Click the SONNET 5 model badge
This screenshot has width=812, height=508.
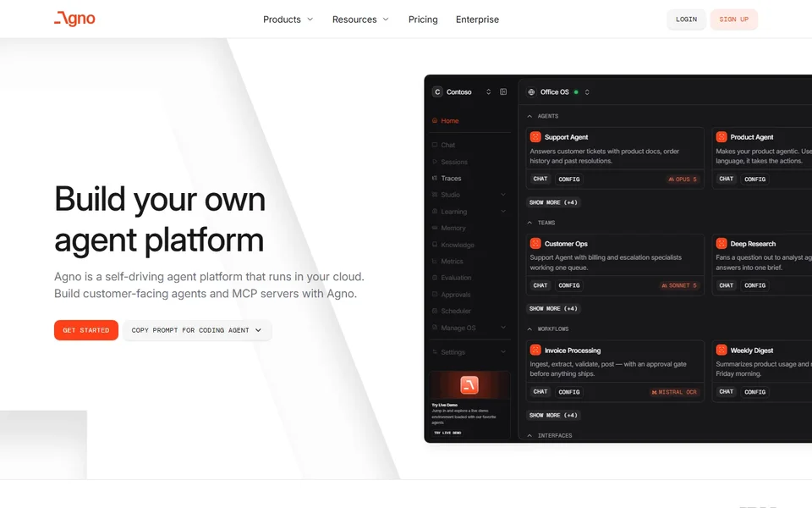point(679,285)
